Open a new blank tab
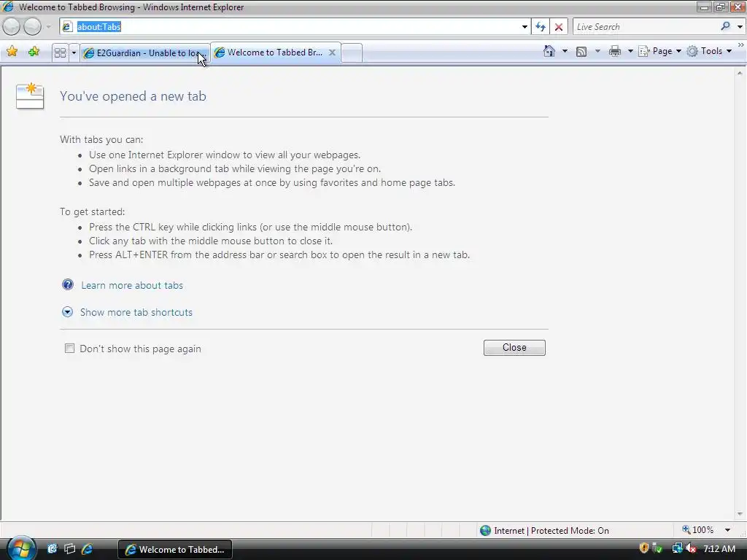The height and width of the screenshot is (560, 747). coord(352,52)
